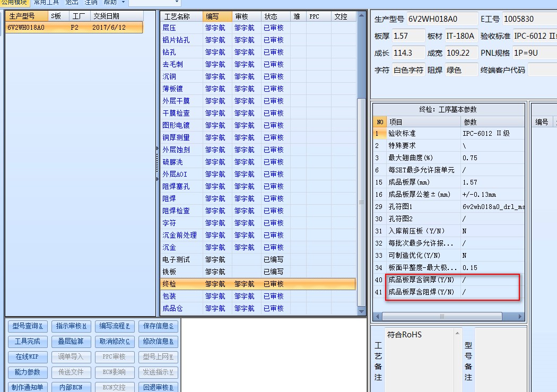Click the 回退审核B button

tap(158, 387)
